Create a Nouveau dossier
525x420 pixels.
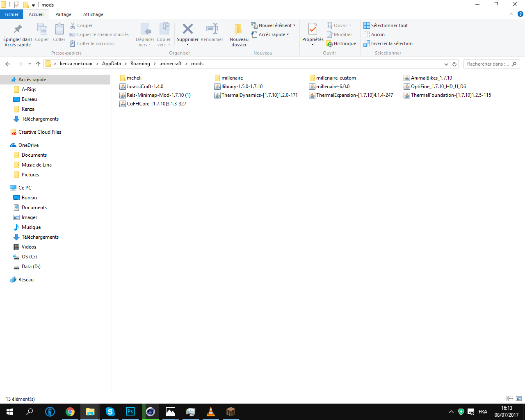239,35
